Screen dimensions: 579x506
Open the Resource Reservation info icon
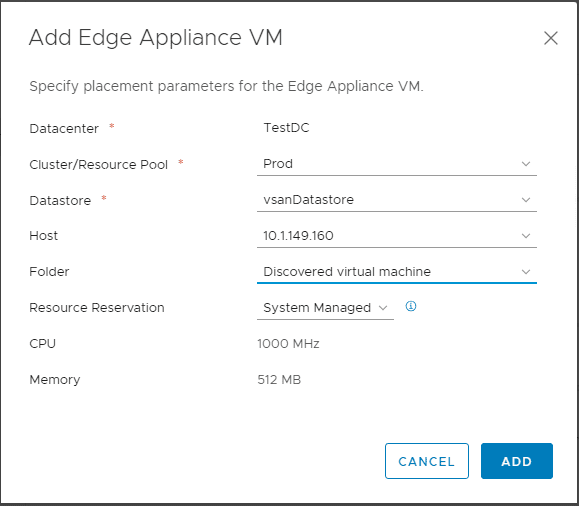pos(411,306)
